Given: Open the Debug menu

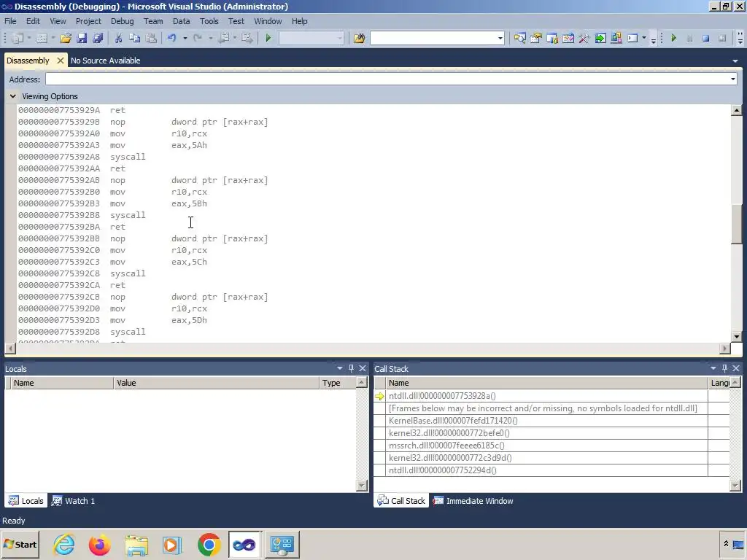Looking at the screenshot, I should pos(123,21).
